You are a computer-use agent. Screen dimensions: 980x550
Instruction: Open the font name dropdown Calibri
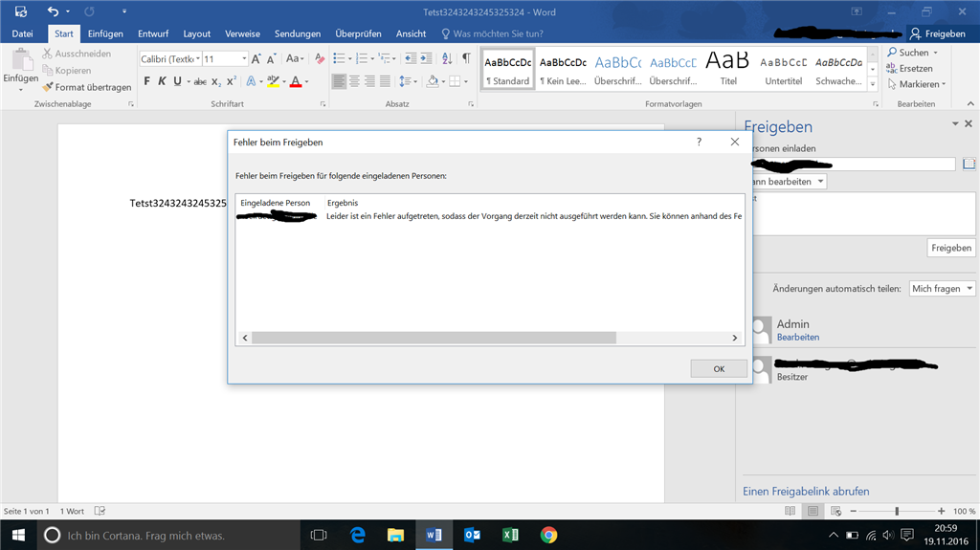coord(198,58)
